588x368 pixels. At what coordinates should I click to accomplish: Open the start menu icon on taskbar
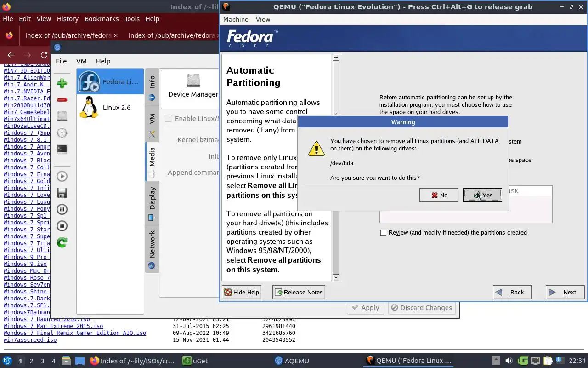(7, 361)
